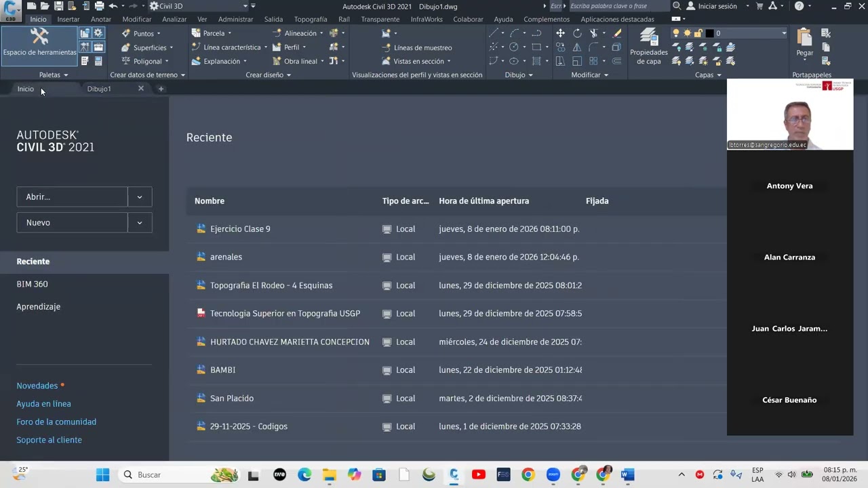The image size is (868, 488).
Task: Switch to the Insertar ribbon tab
Action: [x=68, y=19]
